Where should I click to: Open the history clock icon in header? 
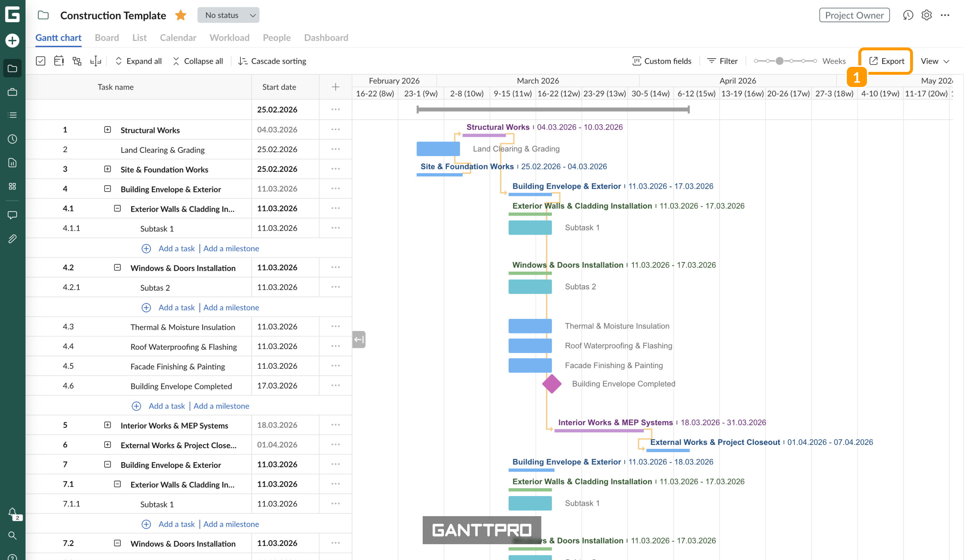[908, 15]
